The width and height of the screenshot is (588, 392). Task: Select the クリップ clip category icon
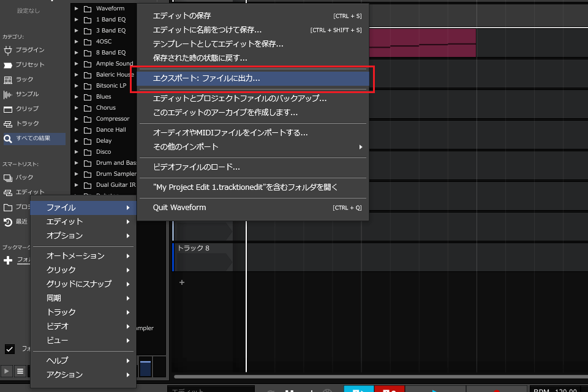[8, 109]
